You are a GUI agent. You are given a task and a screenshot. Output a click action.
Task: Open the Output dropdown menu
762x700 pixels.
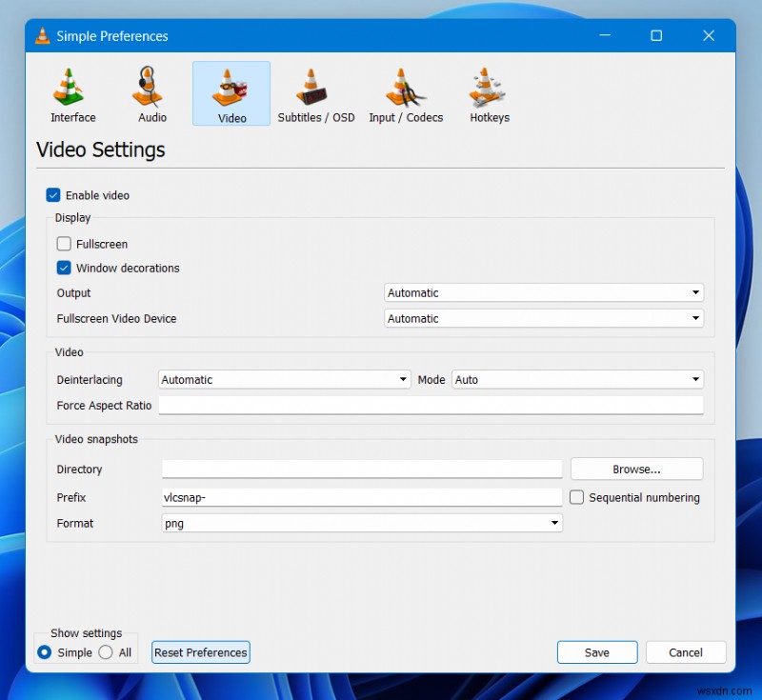pyautogui.click(x=695, y=292)
